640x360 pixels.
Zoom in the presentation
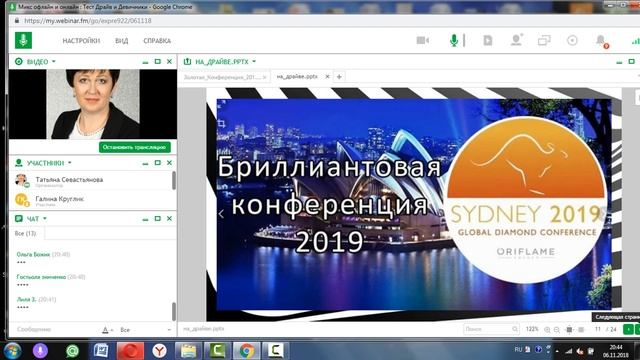(x=547, y=329)
